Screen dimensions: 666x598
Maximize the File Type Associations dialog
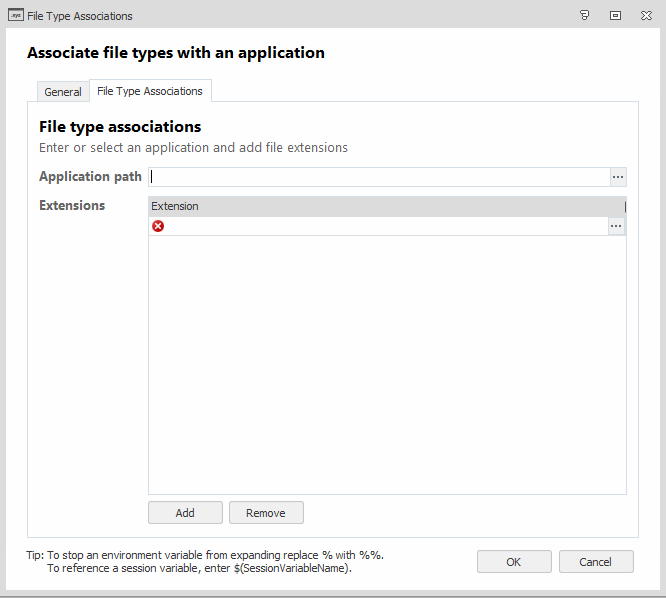click(x=615, y=15)
